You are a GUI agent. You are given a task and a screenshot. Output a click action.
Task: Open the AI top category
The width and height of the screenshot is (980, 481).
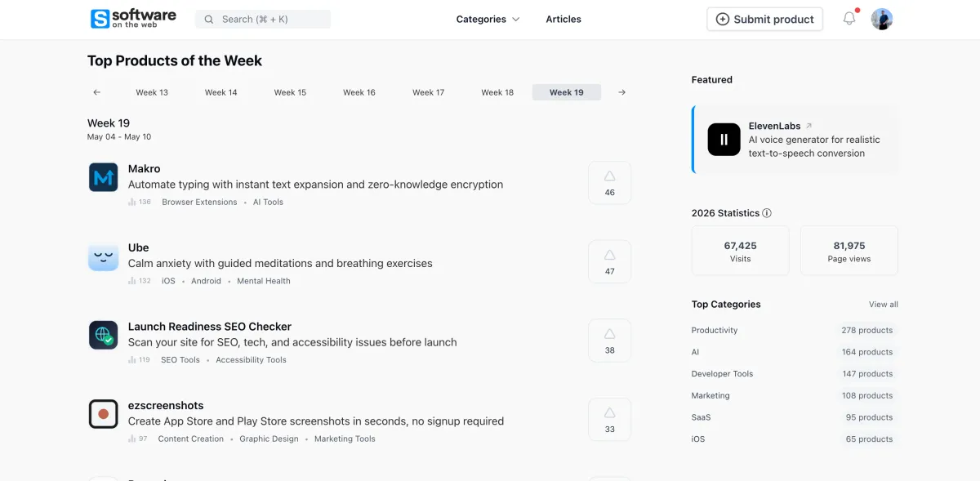tap(695, 352)
